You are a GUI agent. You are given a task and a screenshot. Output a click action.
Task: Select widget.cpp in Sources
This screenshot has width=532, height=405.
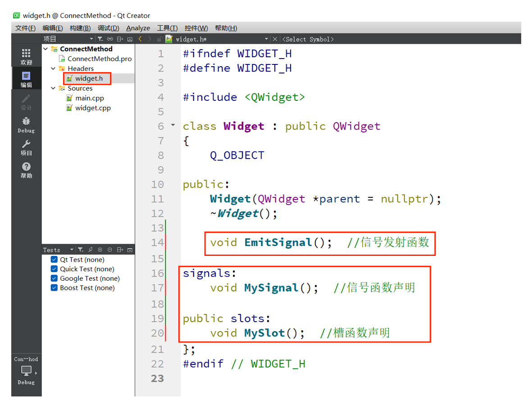point(93,108)
